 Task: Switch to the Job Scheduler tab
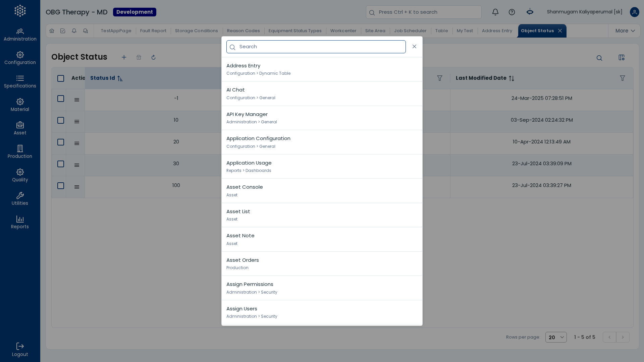(x=410, y=31)
